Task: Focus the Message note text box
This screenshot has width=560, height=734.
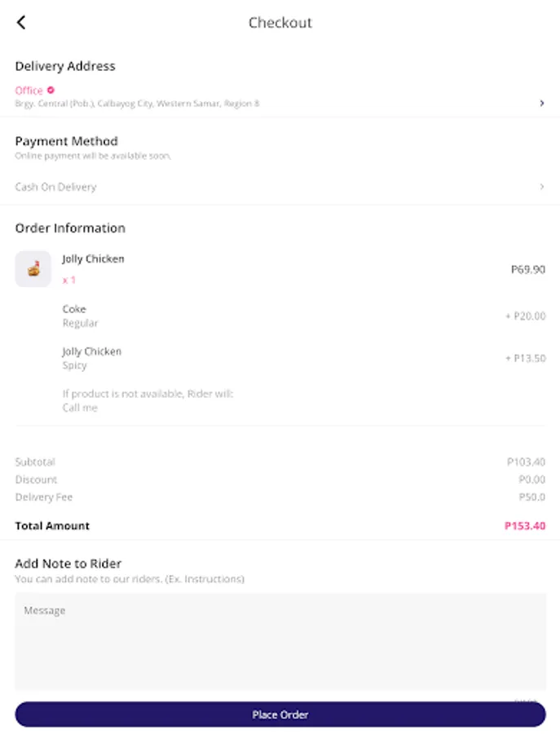Action: pyautogui.click(x=280, y=642)
